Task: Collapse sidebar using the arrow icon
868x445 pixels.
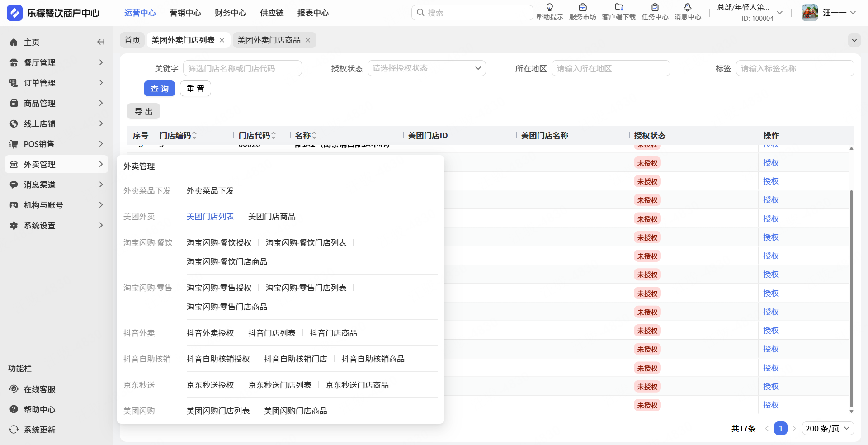Action: point(101,42)
